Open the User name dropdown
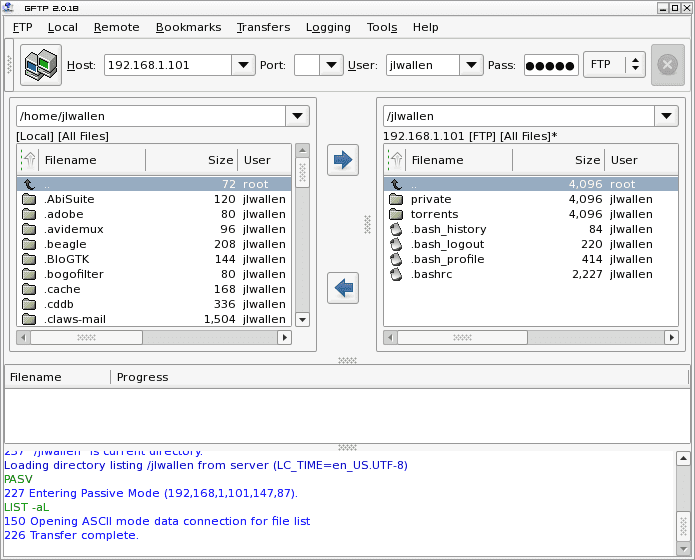Screen dimensions: 695x560 [x=471, y=65]
